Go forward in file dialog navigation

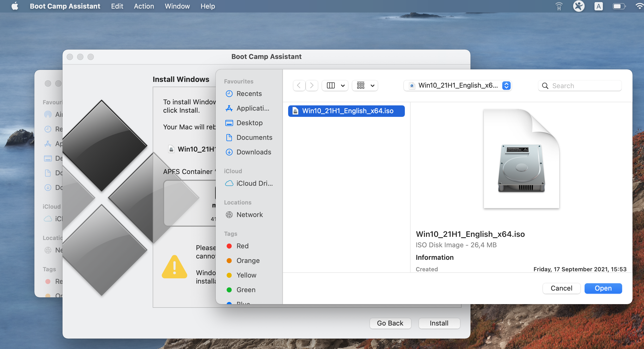[312, 86]
